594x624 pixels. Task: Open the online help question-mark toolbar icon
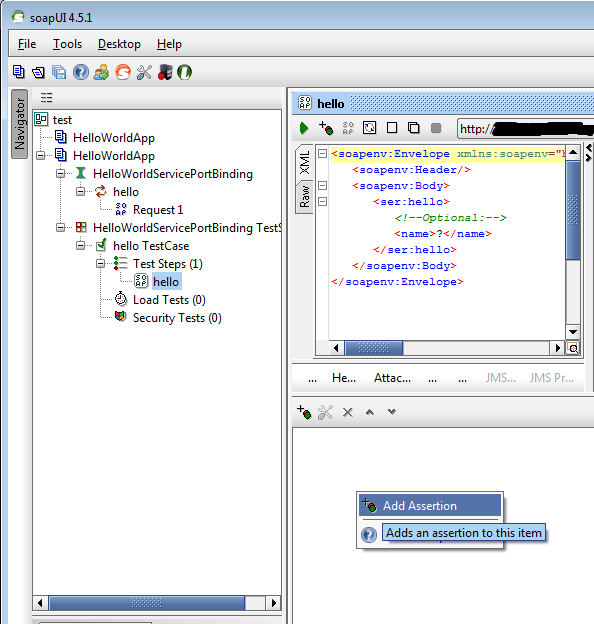pos(81,72)
